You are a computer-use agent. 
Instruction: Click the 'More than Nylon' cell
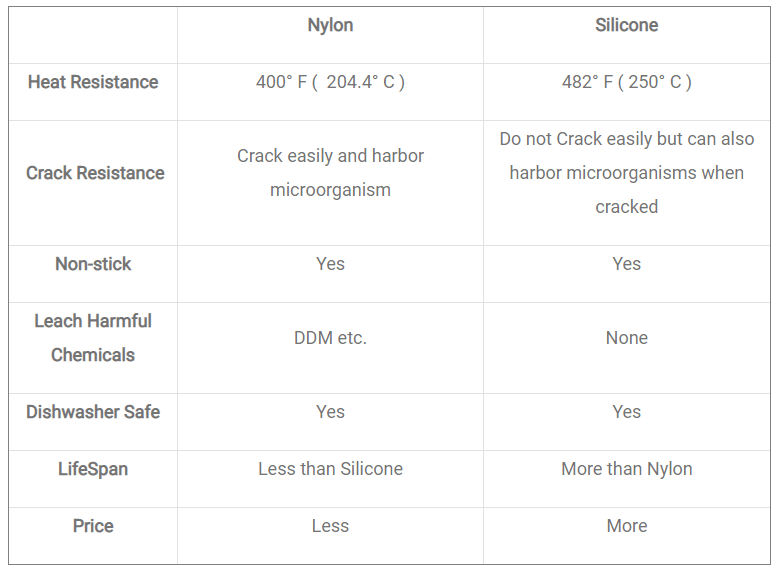point(626,469)
